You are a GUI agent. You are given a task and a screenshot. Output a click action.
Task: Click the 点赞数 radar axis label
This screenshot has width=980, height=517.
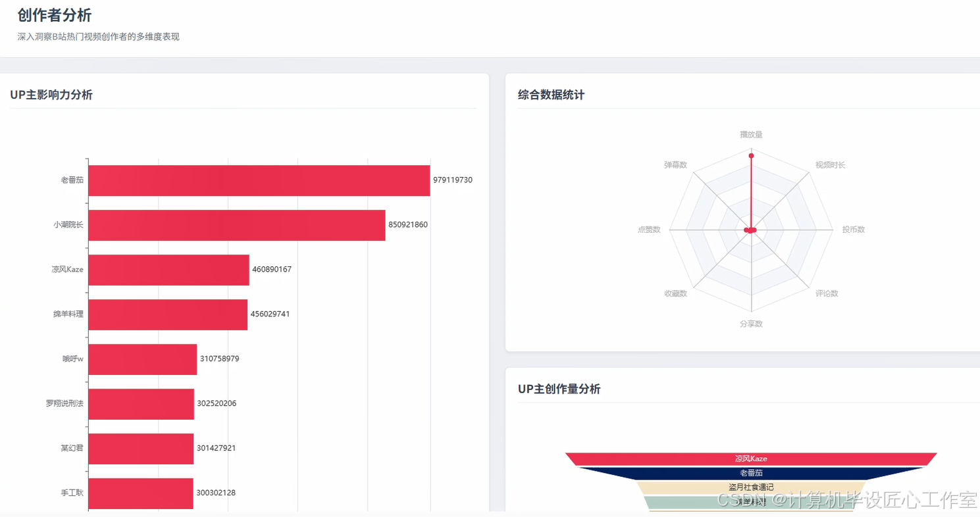[649, 230]
